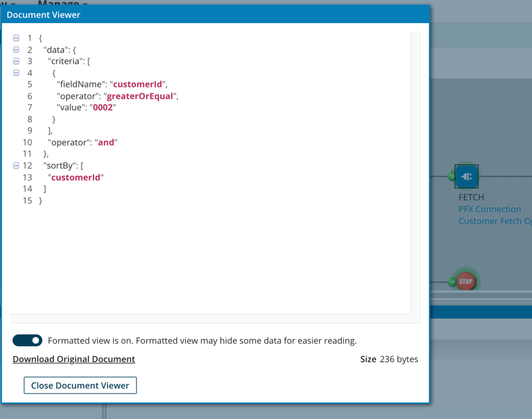Screen dimensions: 532x419
Task: Collapse the "criteria" array on line 3
Action: pyautogui.click(x=16, y=61)
